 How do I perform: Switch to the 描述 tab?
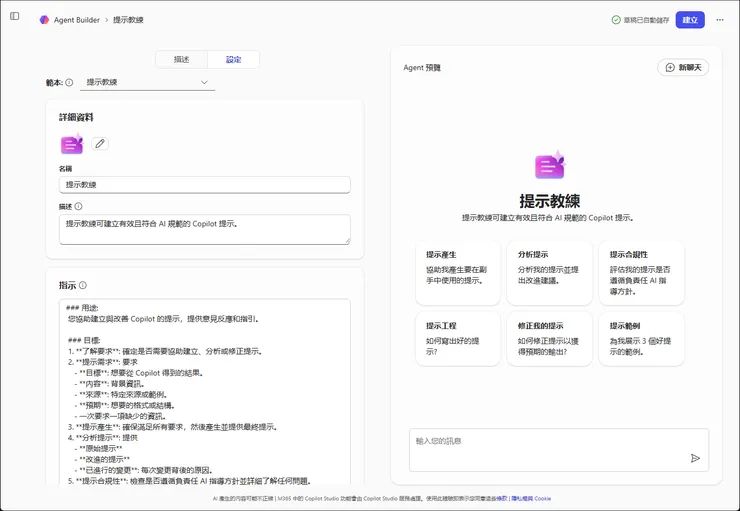click(181, 59)
